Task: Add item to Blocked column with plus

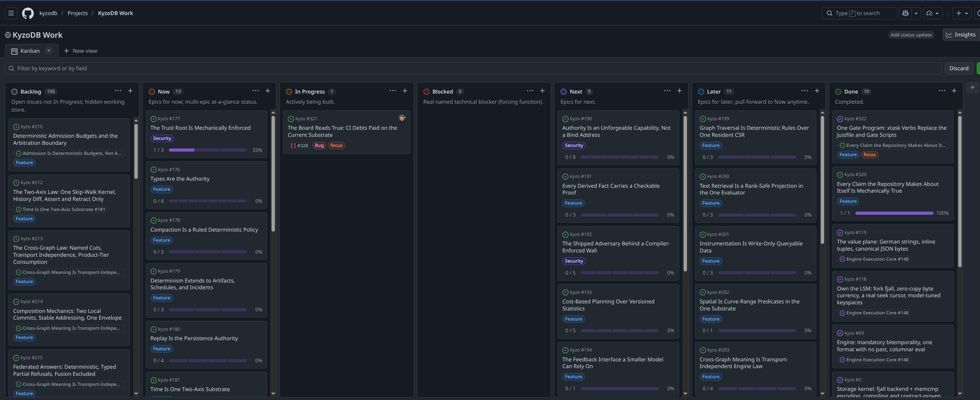Action: (542, 91)
